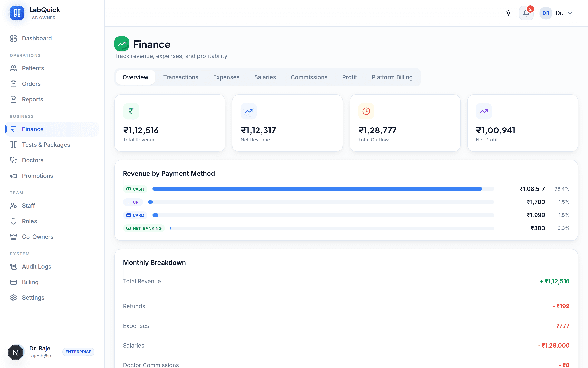The image size is (588, 368).
Task: Click the Billing credit card icon
Action: coord(13,282)
